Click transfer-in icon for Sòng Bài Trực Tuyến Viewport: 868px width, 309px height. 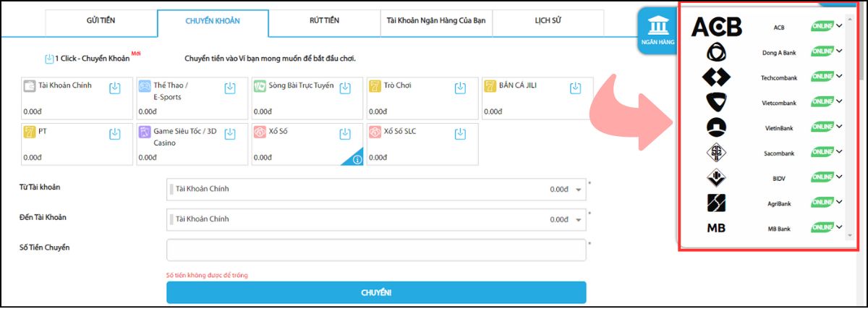click(345, 88)
